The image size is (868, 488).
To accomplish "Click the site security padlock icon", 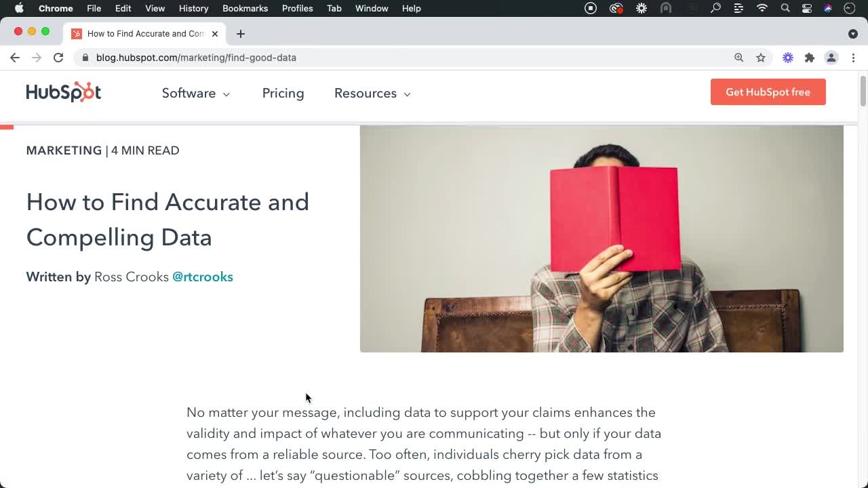I will point(85,58).
